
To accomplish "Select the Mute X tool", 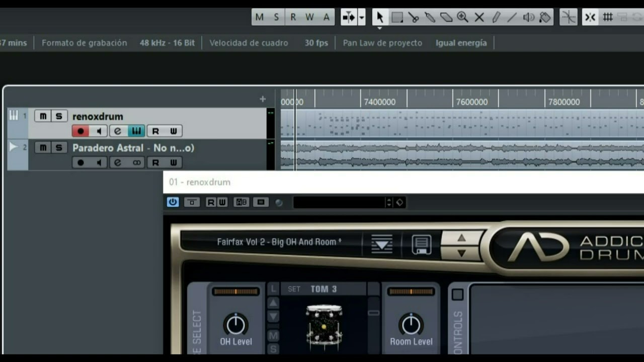I will [479, 17].
